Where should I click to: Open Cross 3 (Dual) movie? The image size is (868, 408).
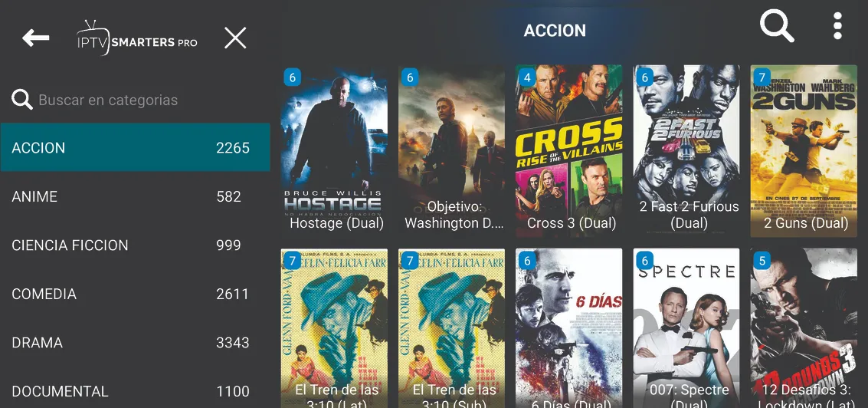tap(569, 151)
